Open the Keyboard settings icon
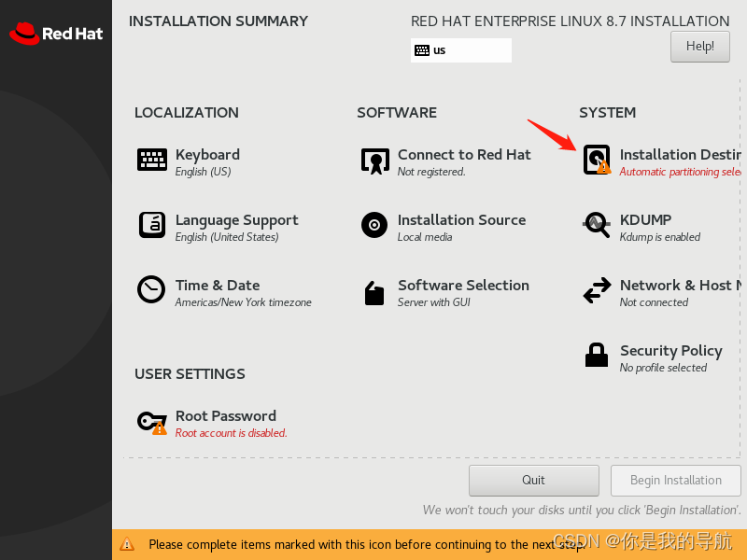 [152, 160]
